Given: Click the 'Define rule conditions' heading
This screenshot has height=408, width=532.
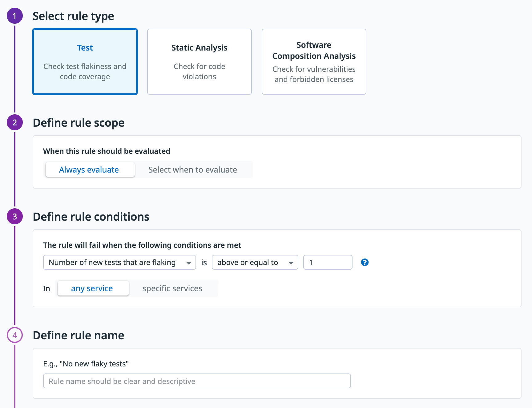Looking at the screenshot, I should click(x=91, y=217).
